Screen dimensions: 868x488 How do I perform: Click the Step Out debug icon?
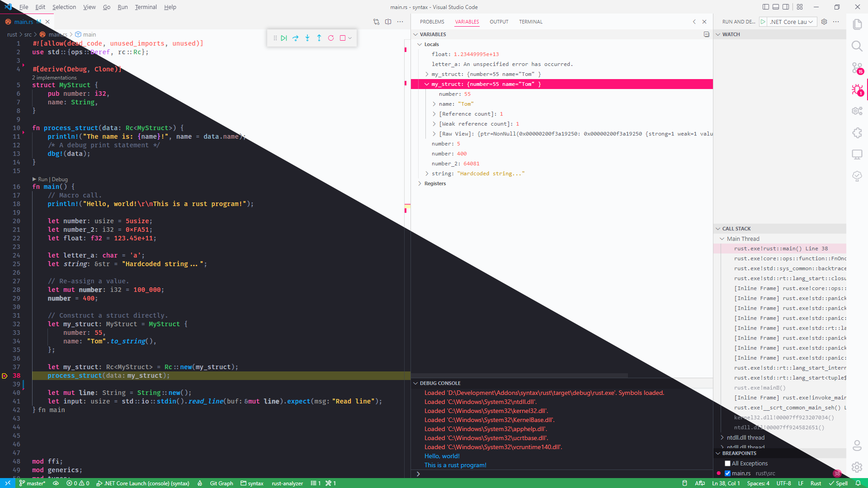(319, 38)
